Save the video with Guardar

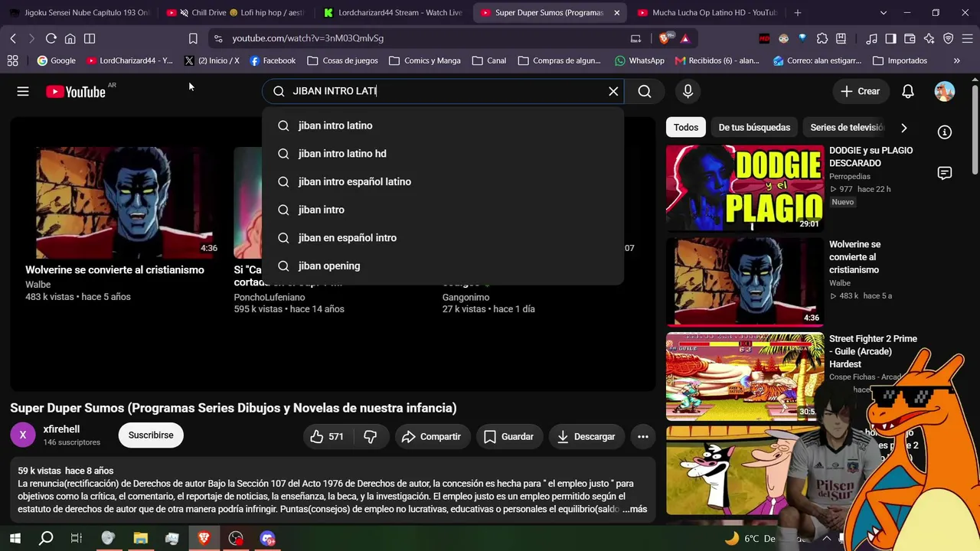click(x=509, y=436)
